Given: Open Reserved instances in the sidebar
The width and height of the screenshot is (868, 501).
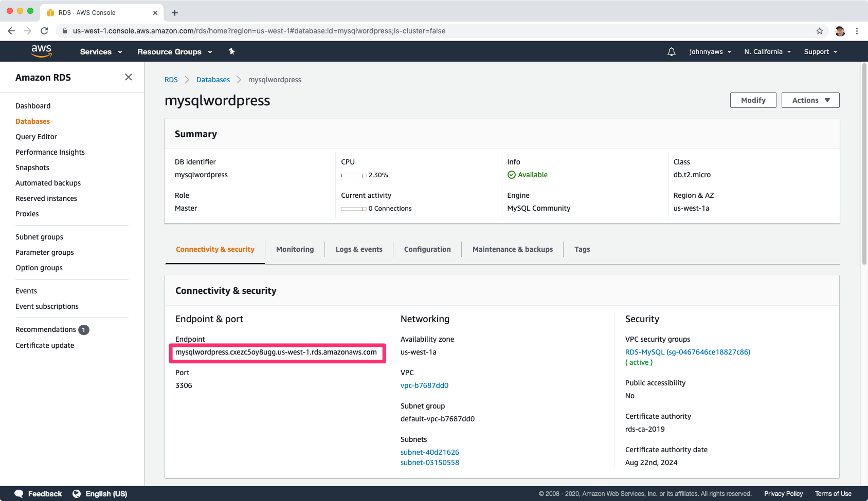Looking at the screenshot, I should pyautogui.click(x=46, y=198).
